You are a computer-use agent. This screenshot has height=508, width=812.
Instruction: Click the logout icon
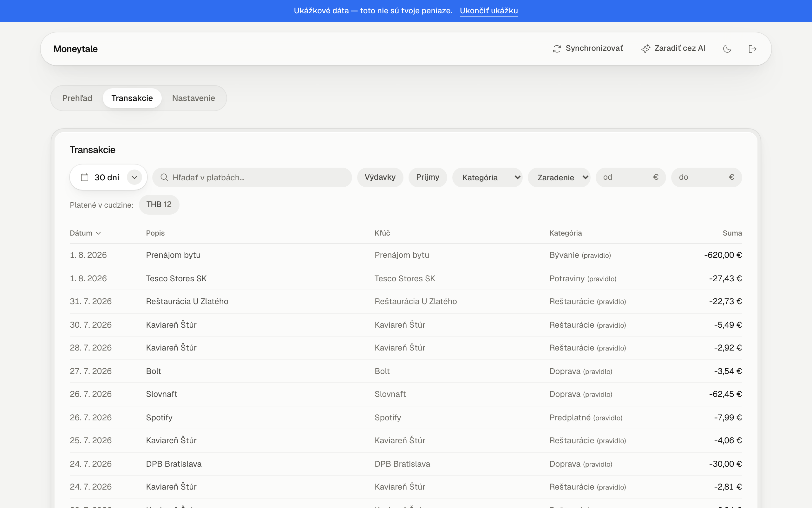pos(753,49)
